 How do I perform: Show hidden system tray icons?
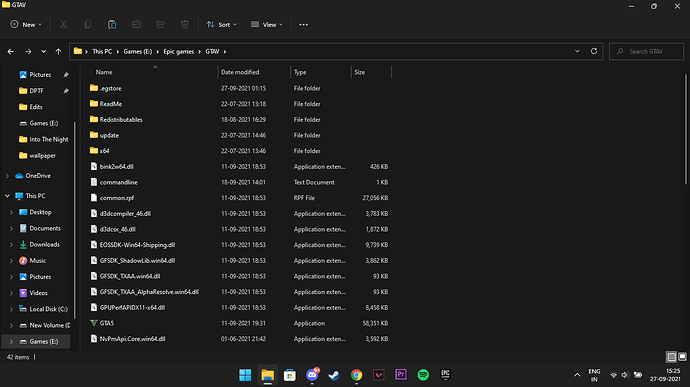(x=577, y=375)
